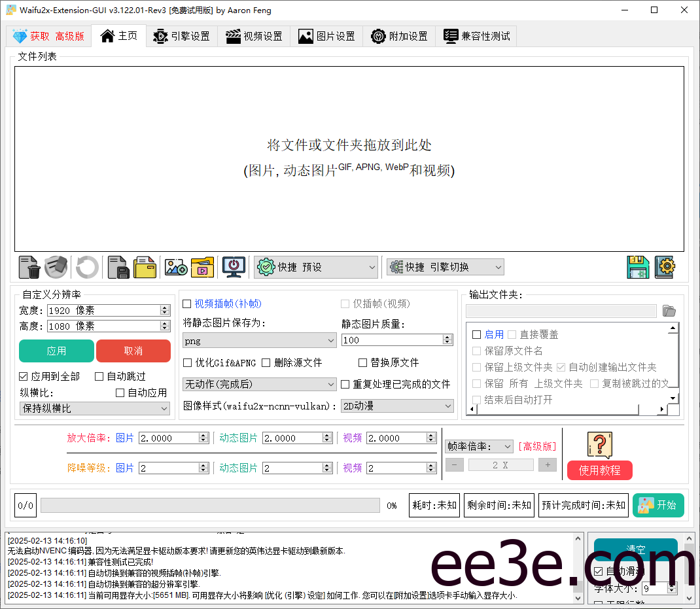Enable 视频插帧(补帧) checkbox
This screenshot has width=700, height=609.
187,304
